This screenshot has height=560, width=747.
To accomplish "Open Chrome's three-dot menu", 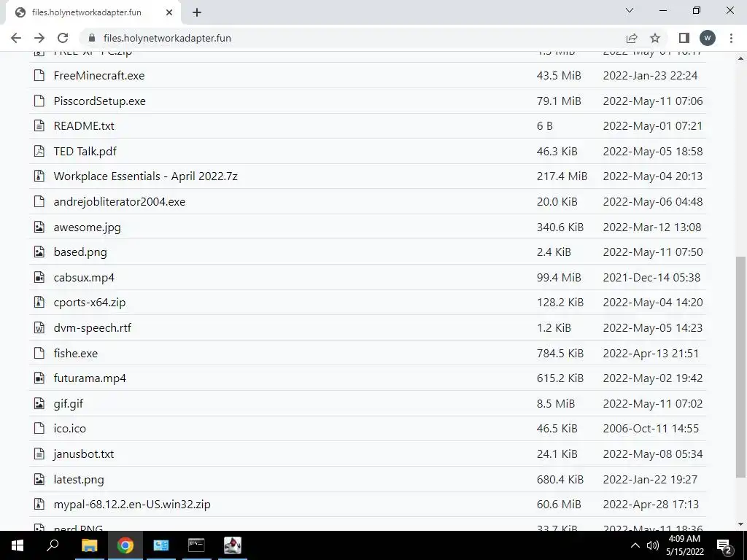I will [x=731, y=38].
